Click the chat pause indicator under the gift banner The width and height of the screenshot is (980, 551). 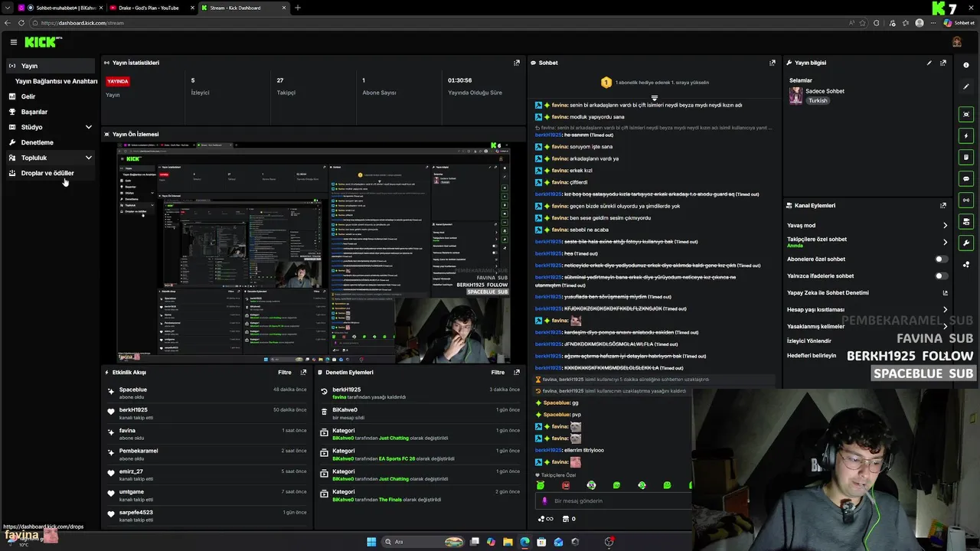coord(655,98)
